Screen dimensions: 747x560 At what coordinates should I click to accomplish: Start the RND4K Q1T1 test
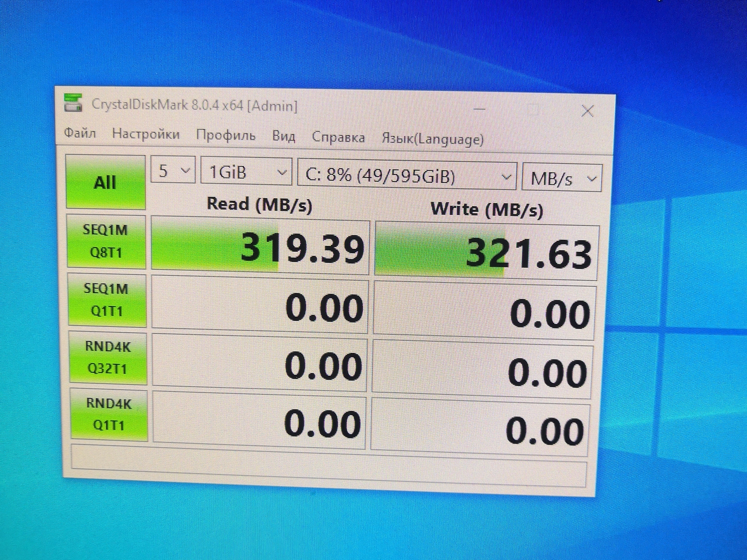tap(109, 414)
